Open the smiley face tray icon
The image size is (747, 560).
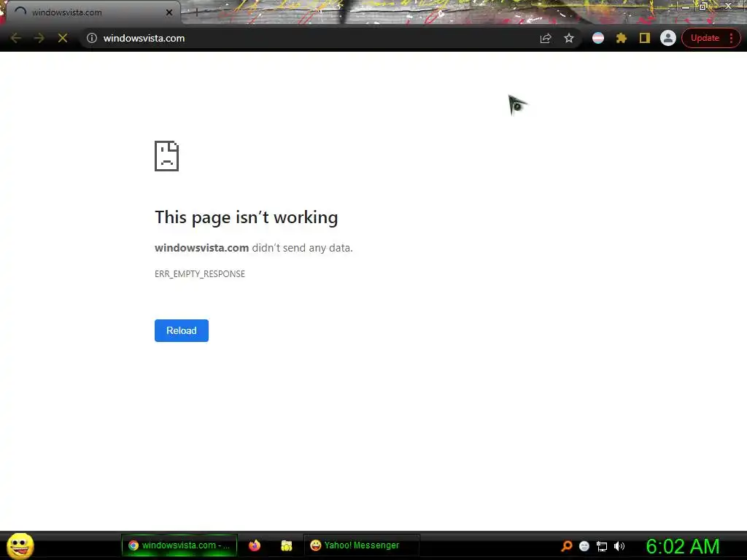584,546
